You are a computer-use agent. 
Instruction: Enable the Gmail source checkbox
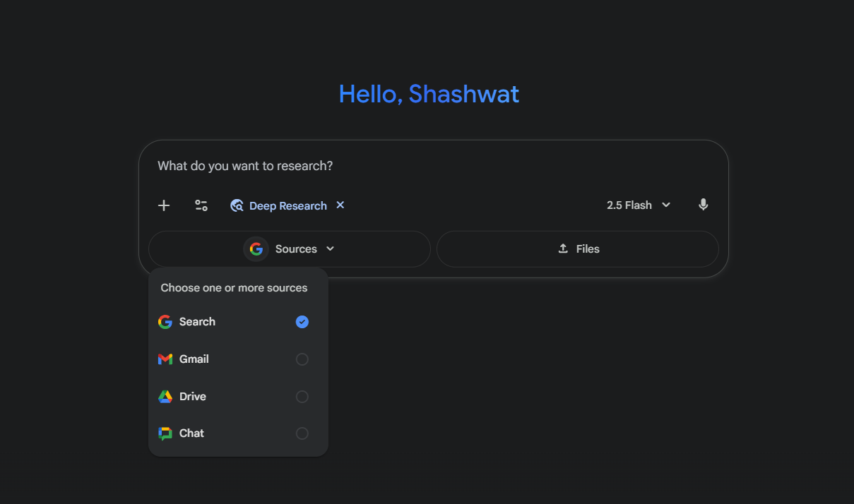302,359
